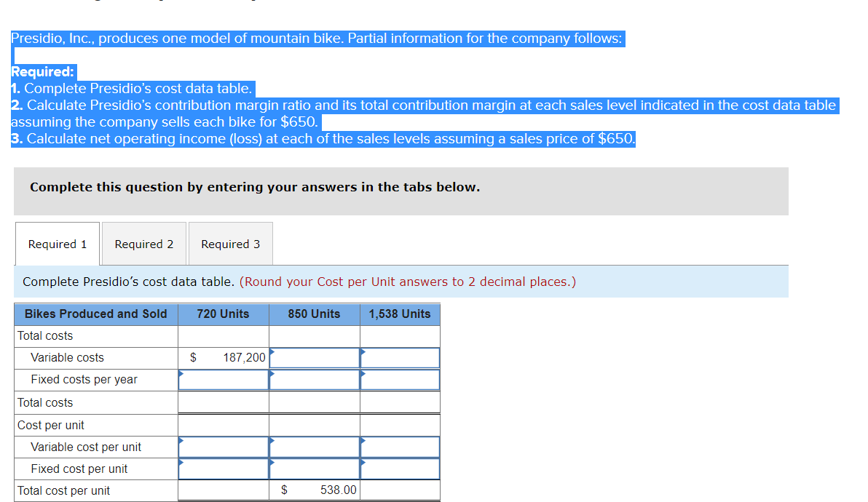Viewport: 868px width, 502px height.
Task: Select Variable cost per unit field for 850 Units
Action: [x=315, y=447]
